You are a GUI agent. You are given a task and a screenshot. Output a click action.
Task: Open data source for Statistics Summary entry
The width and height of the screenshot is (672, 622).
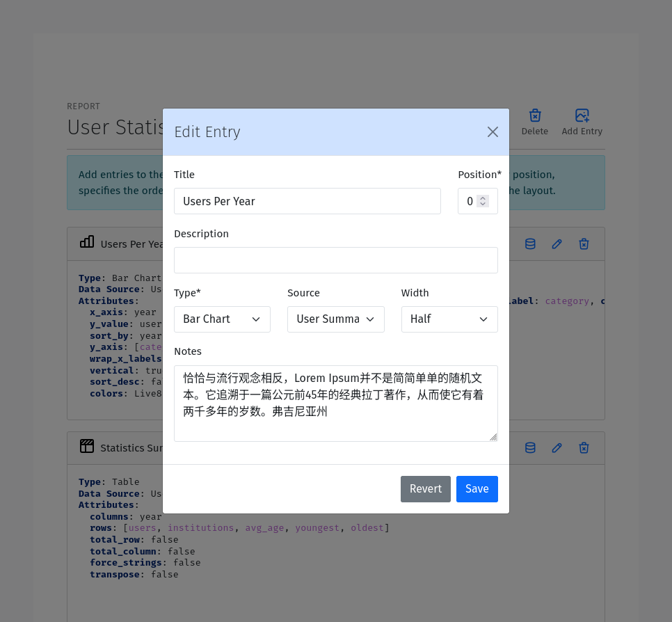[x=530, y=448]
